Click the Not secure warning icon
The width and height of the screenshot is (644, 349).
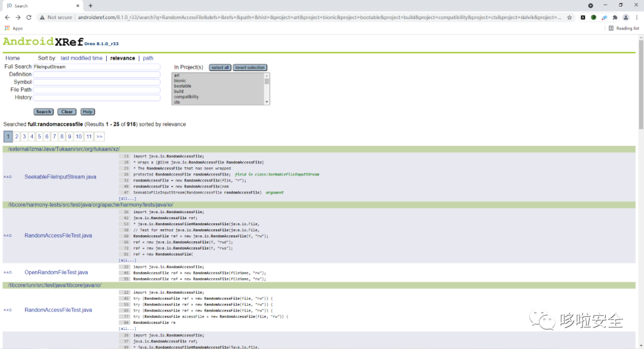pos(42,17)
